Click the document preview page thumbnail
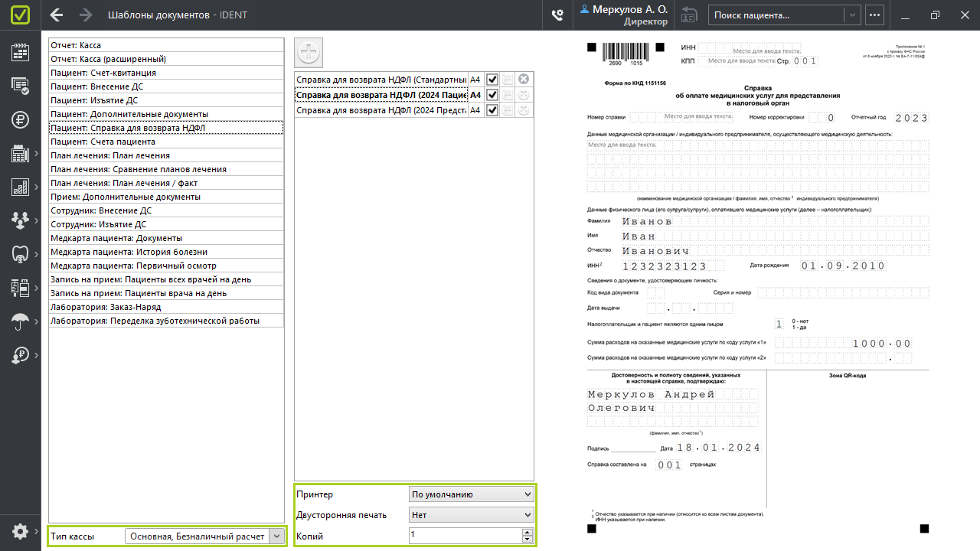980x551 pixels. [758, 288]
